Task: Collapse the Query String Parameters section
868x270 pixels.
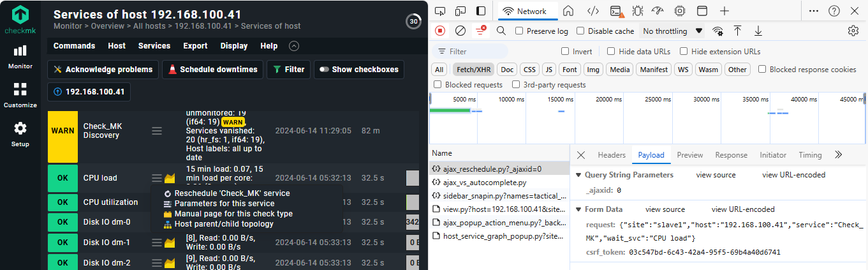Action: (578, 175)
